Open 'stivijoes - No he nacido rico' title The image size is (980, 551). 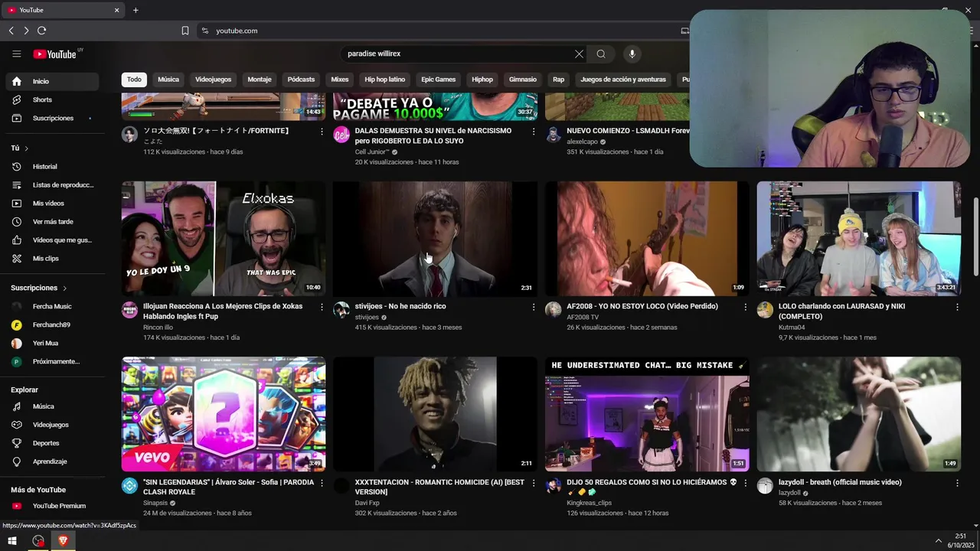(400, 306)
